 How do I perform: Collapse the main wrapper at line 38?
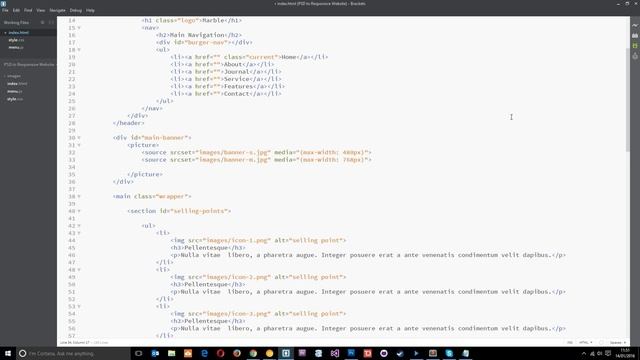(x=79, y=197)
